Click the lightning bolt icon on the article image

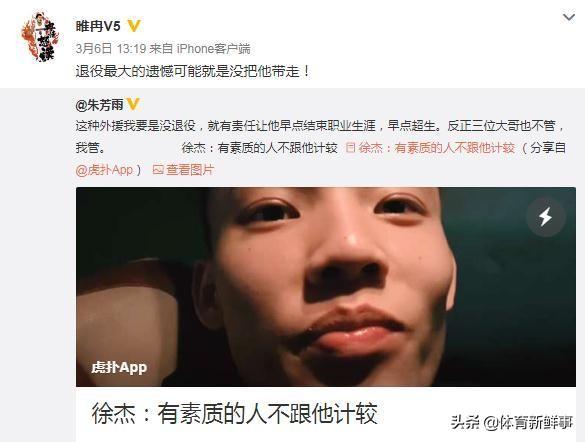[x=546, y=217]
